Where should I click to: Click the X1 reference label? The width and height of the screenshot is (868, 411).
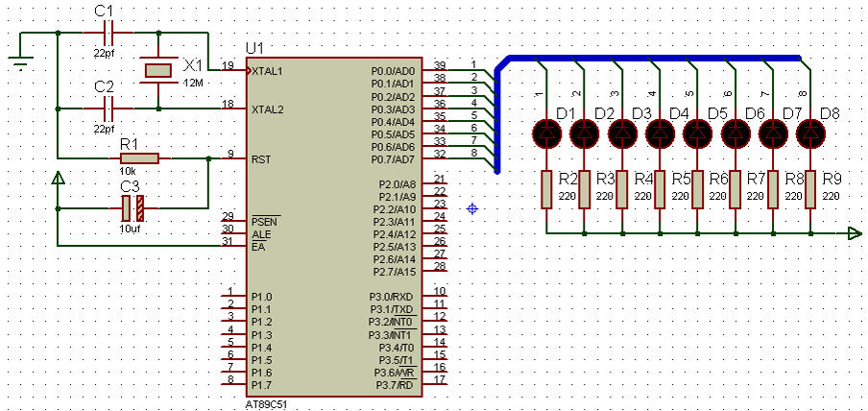coord(194,66)
